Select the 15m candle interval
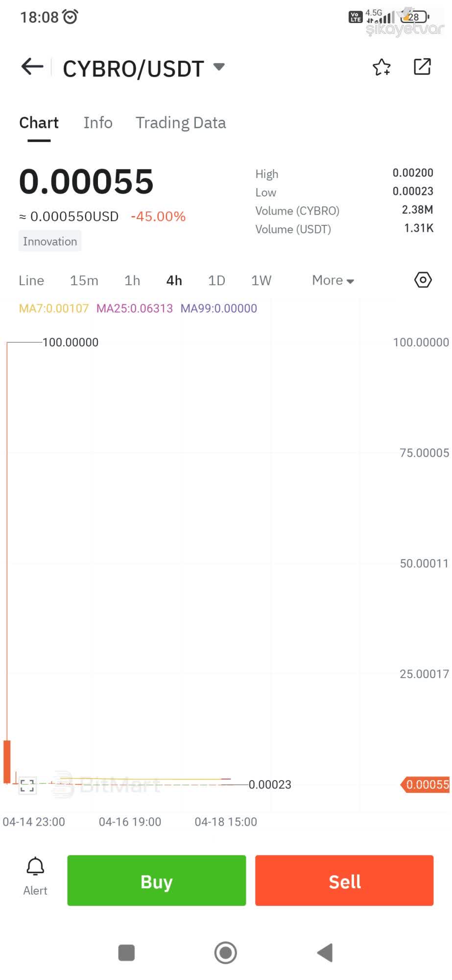This screenshot has width=452, height=980. click(84, 280)
